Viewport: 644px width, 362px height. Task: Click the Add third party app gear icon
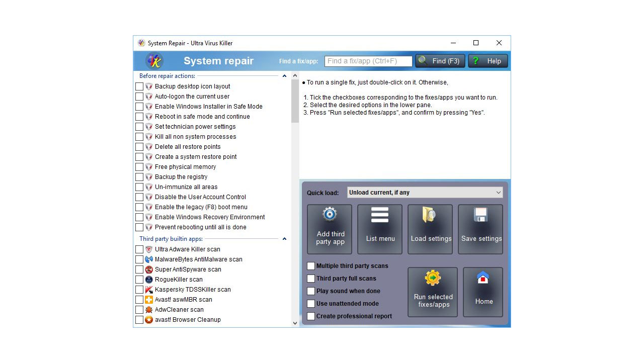click(330, 214)
